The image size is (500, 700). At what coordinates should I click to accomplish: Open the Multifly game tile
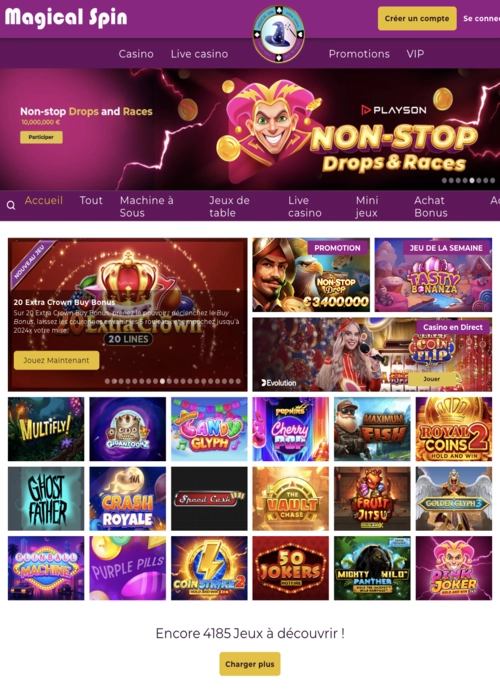(46, 429)
